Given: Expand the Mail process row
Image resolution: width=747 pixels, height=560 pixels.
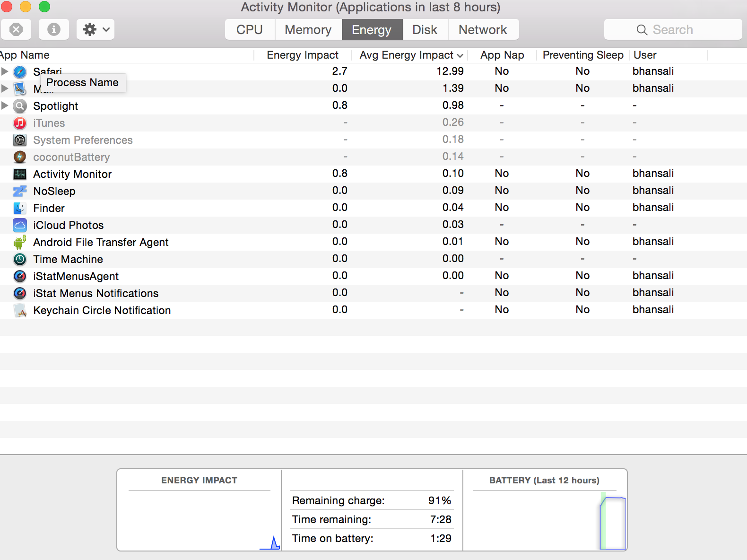Looking at the screenshot, I should (x=5, y=88).
